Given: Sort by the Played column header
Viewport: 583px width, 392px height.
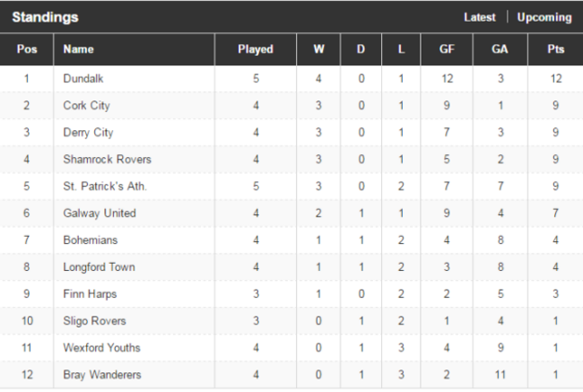Looking at the screenshot, I should [x=256, y=49].
